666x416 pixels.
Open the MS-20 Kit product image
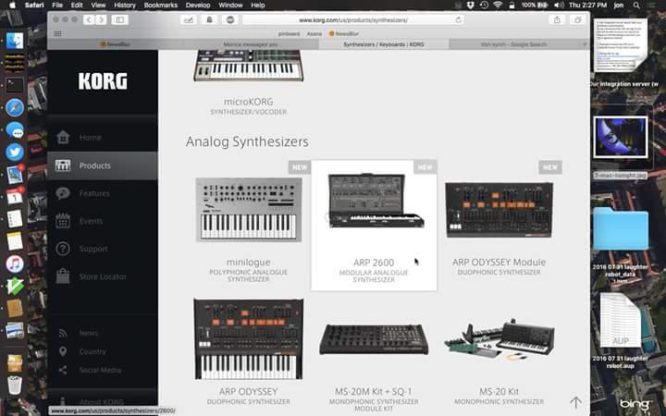tap(499, 339)
